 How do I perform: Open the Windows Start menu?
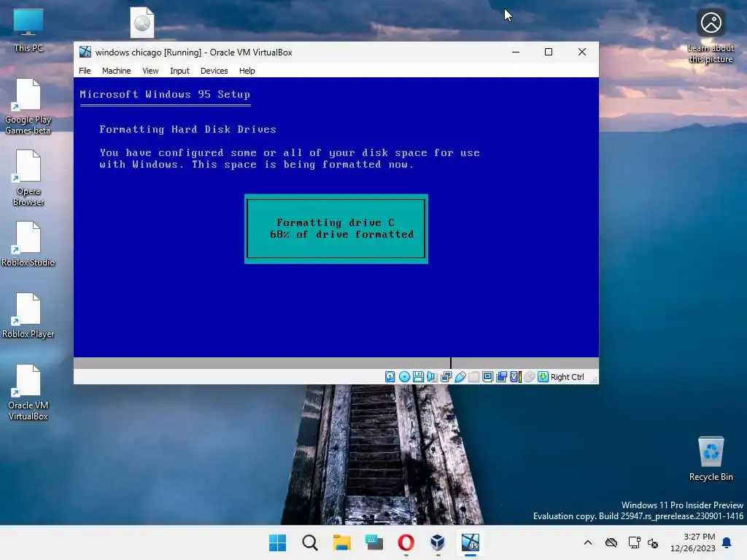(278, 542)
